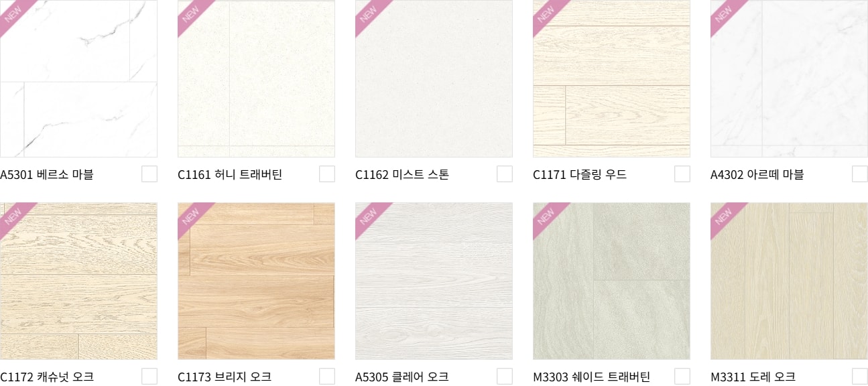The height and width of the screenshot is (386, 868).
Task: Click the A5305 클레어 오크 product name
Action: 402,377
